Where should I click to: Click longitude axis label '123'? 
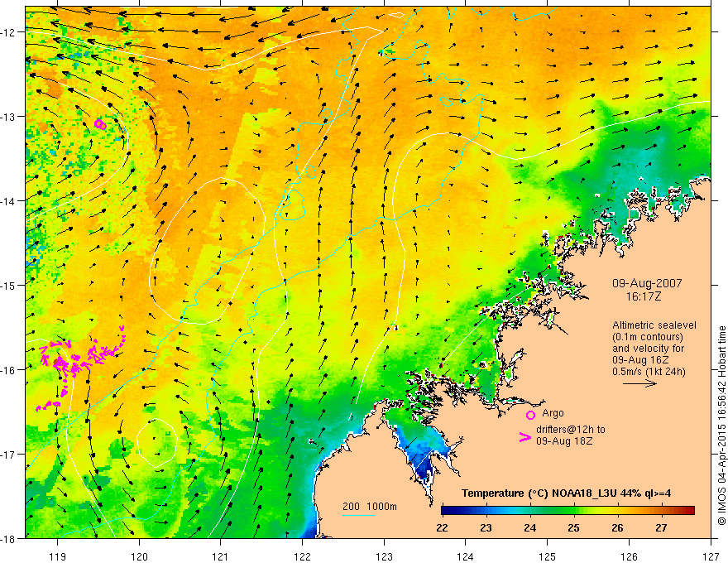pyautogui.click(x=384, y=556)
